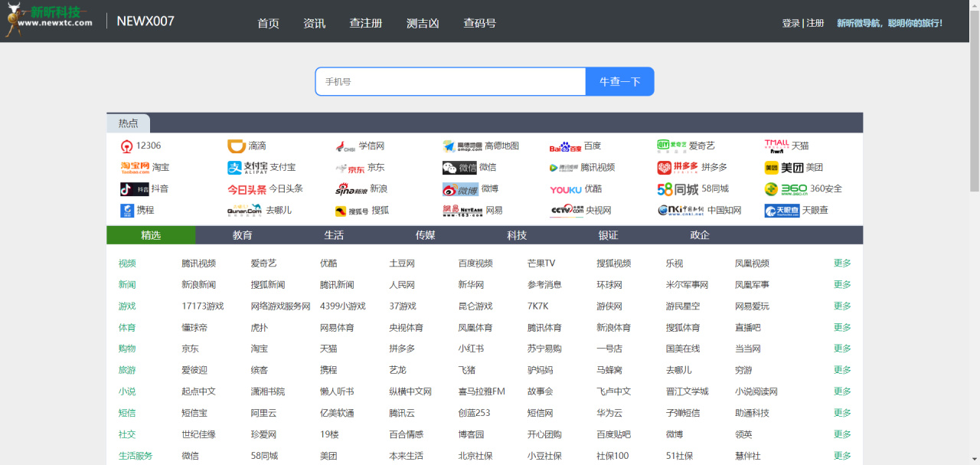Switch to the 银证 category tab
The height and width of the screenshot is (465, 980).
tap(608, 235)
